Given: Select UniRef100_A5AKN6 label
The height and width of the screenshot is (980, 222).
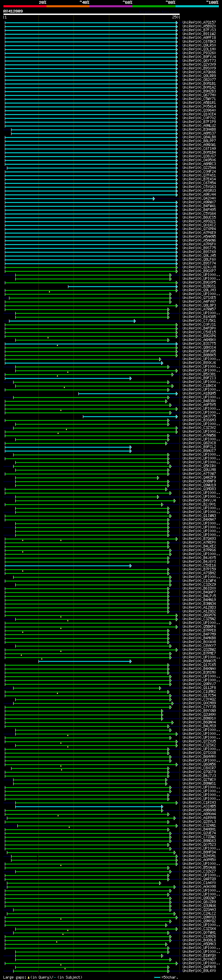Looking at the screenshot, I should click(x=199, y=241).
